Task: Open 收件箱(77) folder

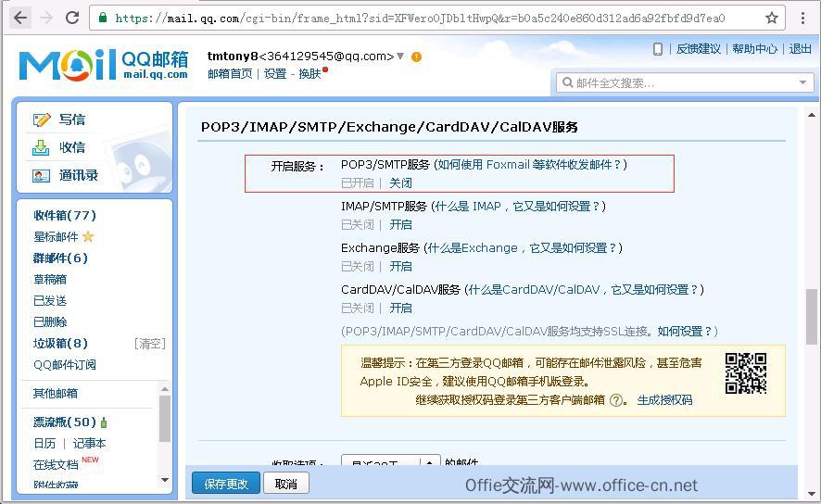Action: [x=65, y=215]
